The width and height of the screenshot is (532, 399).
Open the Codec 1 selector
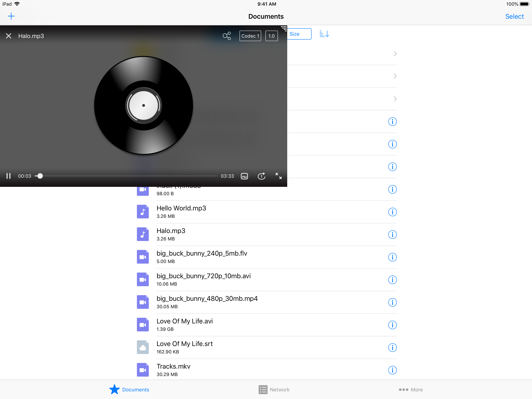[x=250, y=36]
